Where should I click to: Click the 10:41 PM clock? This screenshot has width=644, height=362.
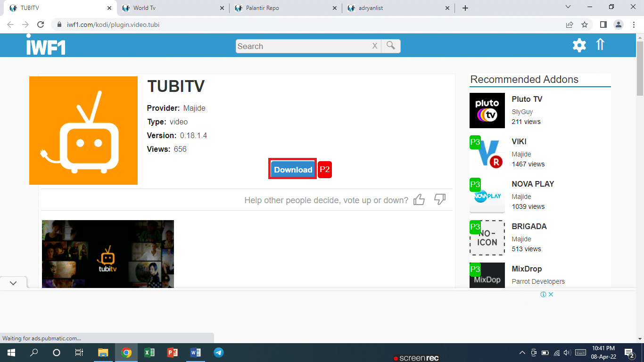603,348
